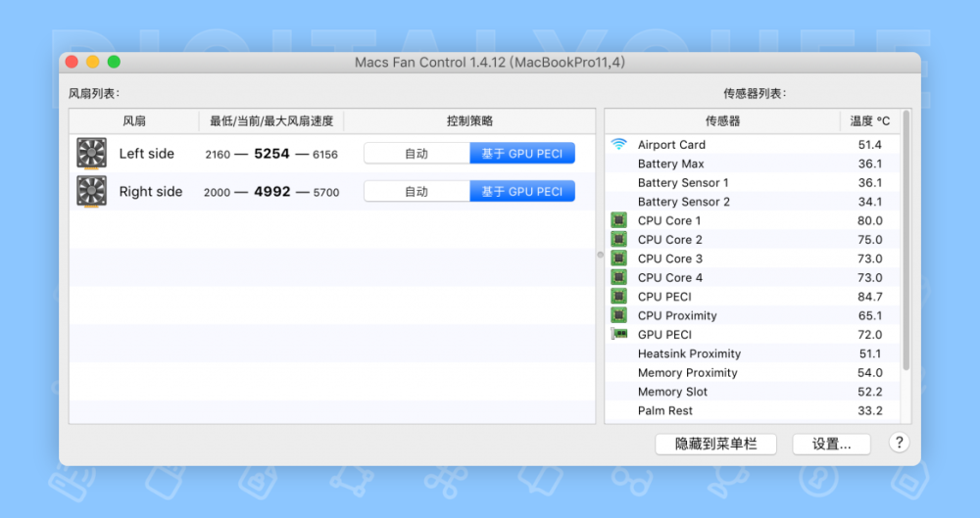Click the splitter handle between fan and sensor lists
Screen dimensions: 980x518
pos(600,255)
